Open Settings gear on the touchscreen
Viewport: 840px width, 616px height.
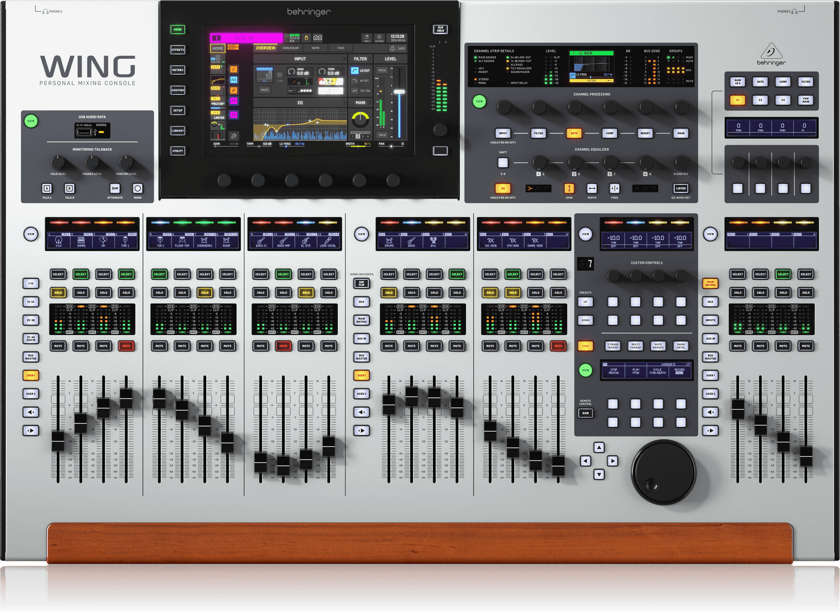tap(379, 37)
